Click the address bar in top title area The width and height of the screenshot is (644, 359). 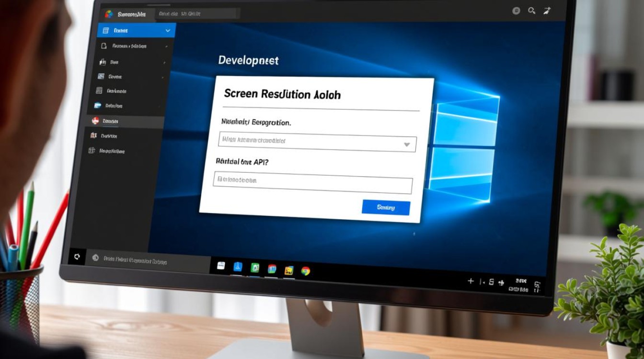(x=196, y=14)
